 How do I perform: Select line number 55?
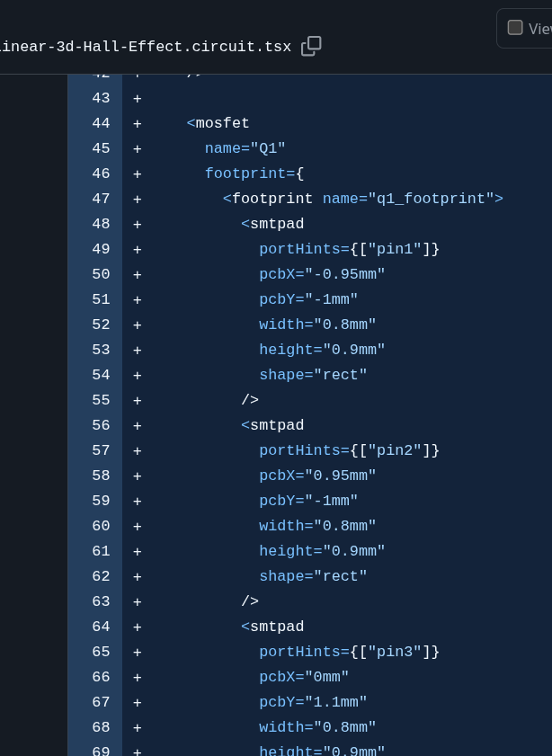click(101, 400)
